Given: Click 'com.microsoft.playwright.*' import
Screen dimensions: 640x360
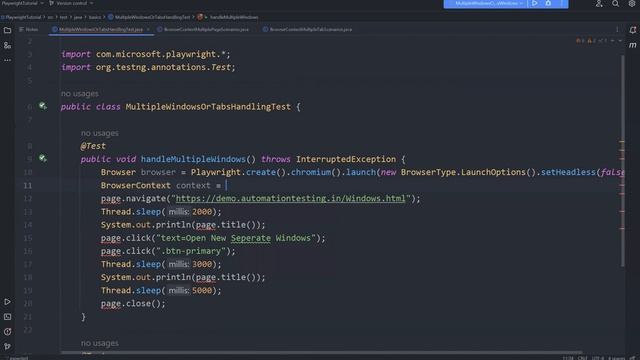Looking at the screenshot, I should (163, 54).
